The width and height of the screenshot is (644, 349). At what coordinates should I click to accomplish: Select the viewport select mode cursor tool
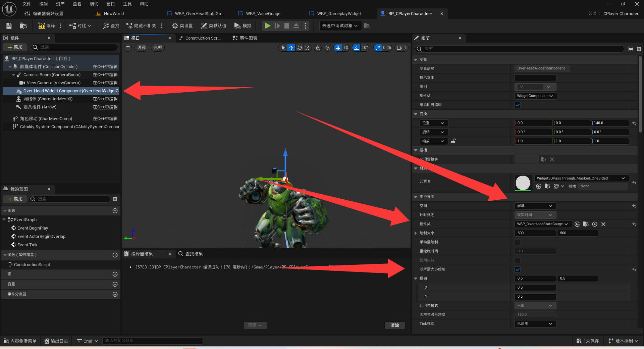(283, 48)
